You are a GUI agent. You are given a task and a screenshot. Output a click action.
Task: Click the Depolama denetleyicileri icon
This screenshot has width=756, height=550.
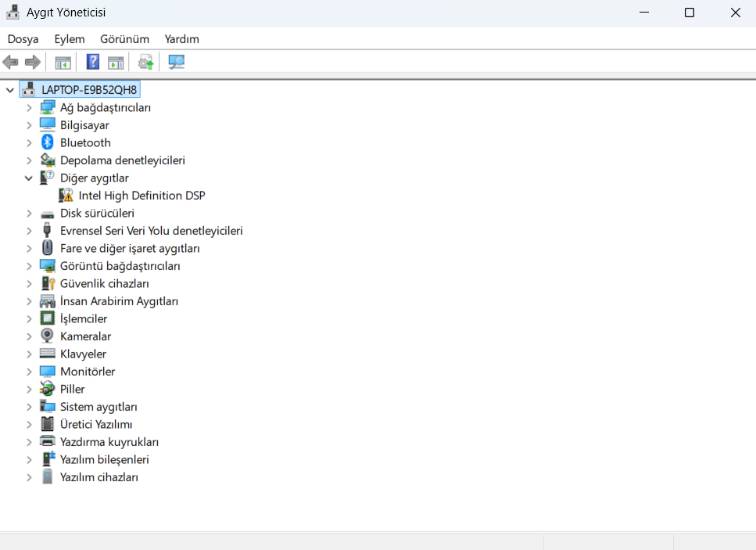tap(47, 160)
